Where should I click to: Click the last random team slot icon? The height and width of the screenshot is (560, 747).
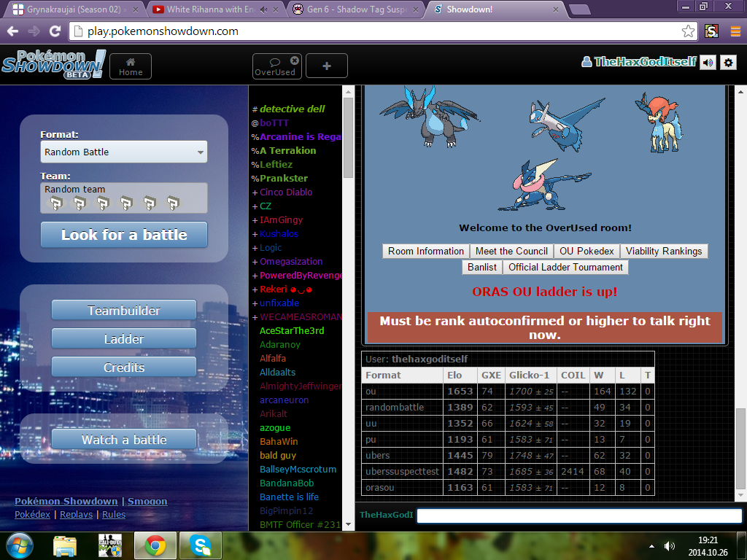coord(173,203)
